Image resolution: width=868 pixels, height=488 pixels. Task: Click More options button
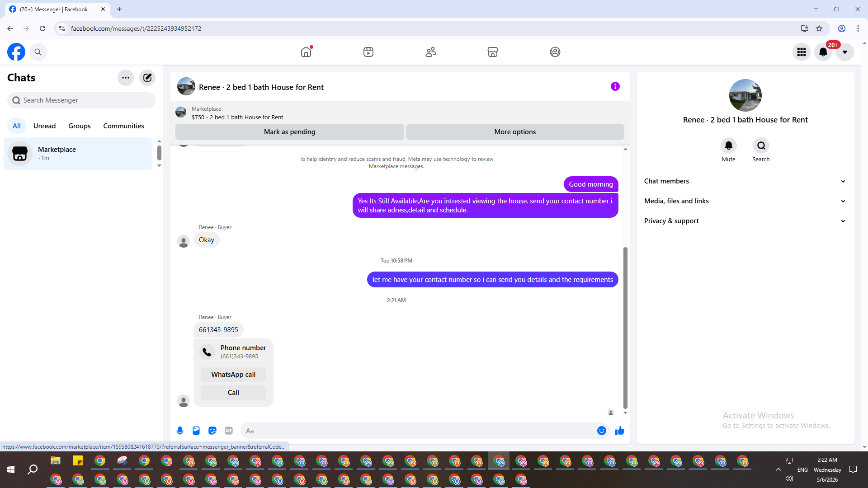pos(515,132)
